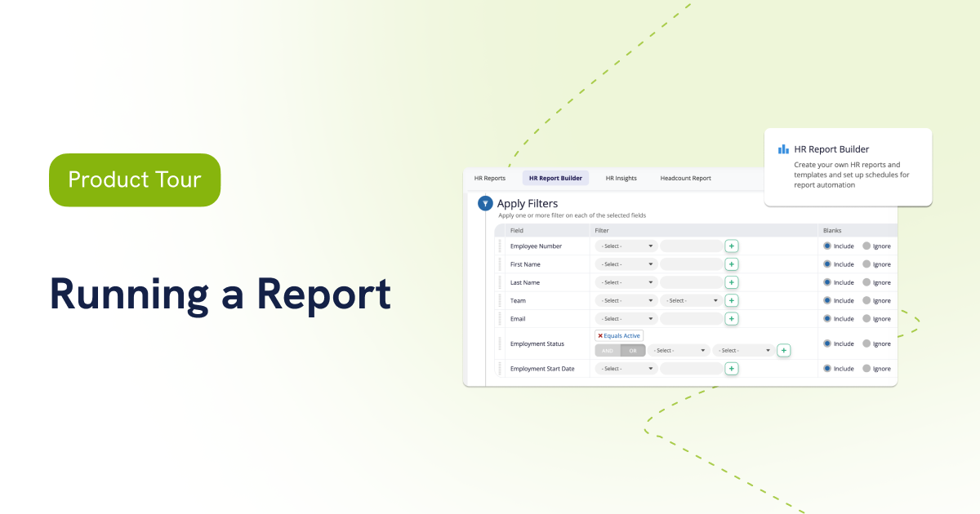The width and height of the screenshot is (980, 514).
Task: Choose the AND operator for Employment Status
Action: tap(608, 350)
